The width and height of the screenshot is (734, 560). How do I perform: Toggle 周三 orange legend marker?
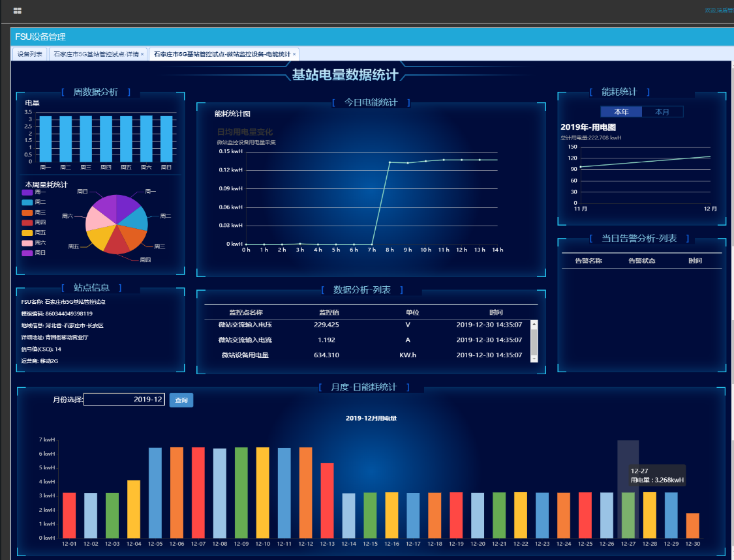[x=27, y=213]
